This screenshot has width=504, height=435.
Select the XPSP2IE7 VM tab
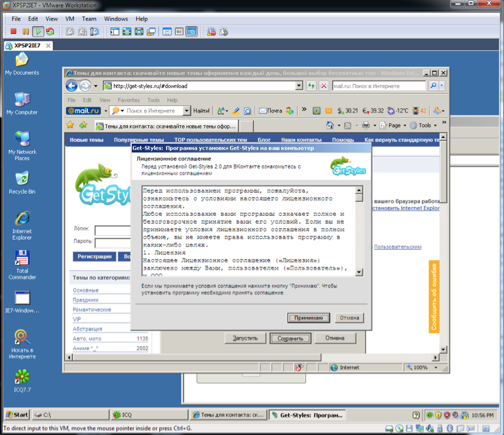[x=28, y=45]
